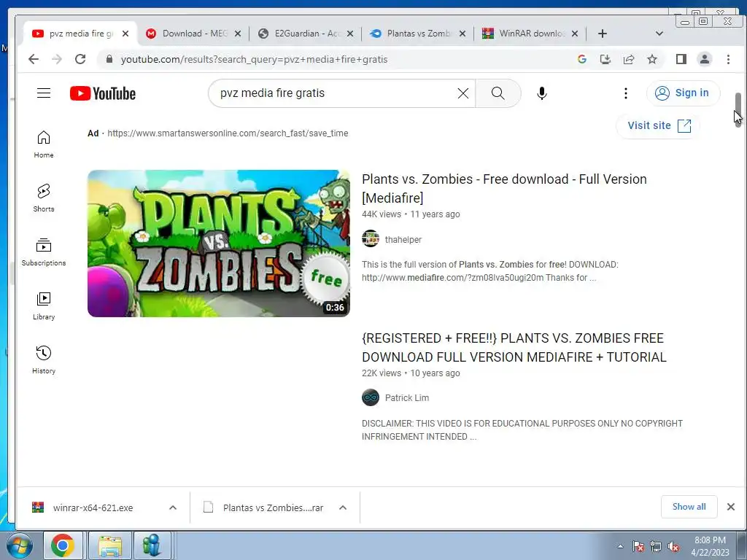Click the Google icon in the address bar

[x=581, y=59]
